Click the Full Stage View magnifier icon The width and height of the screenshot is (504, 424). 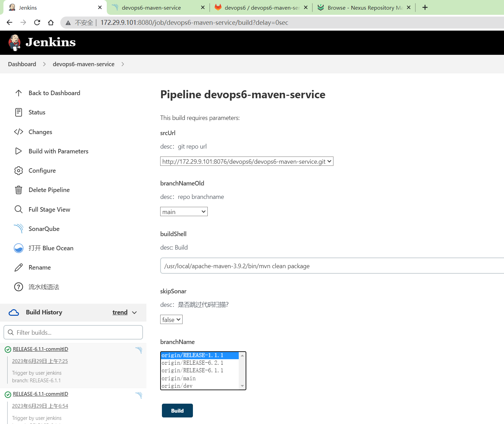19,209
